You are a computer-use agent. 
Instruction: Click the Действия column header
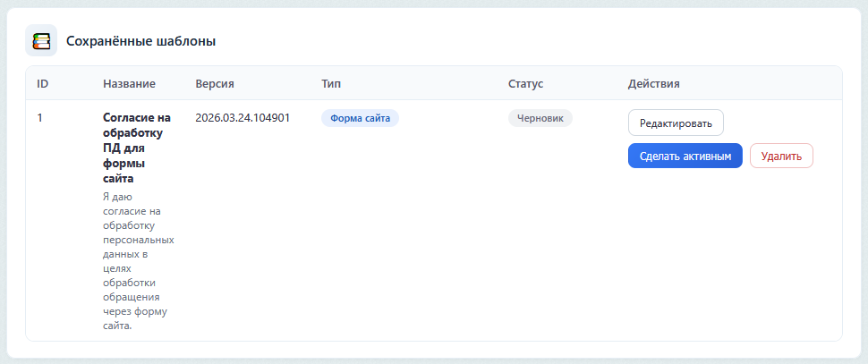click(653, 83)
